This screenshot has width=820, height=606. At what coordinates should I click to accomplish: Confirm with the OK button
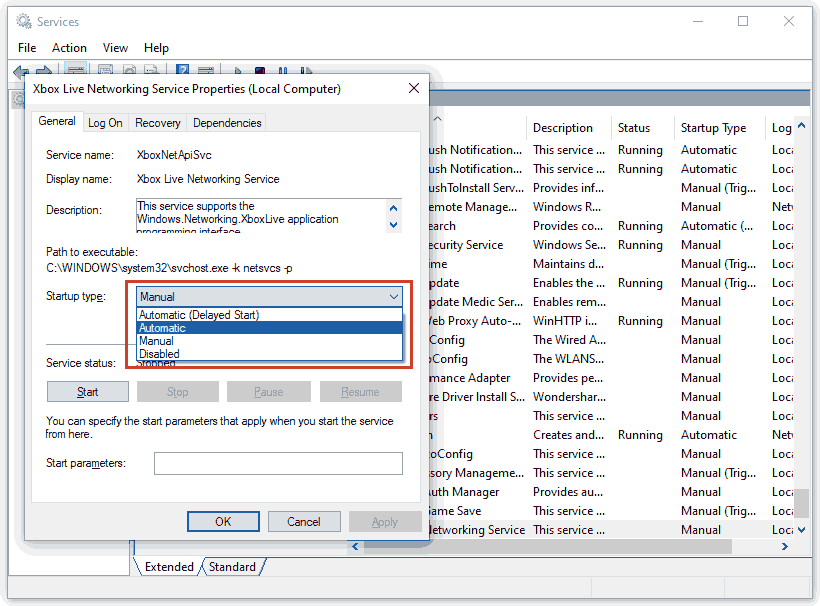pos(223,521)
